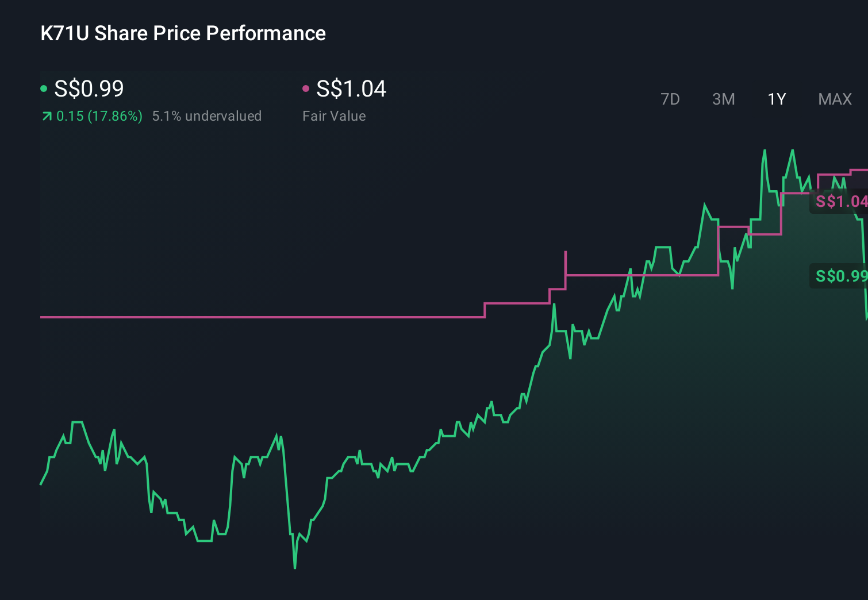Click the 0.15 (17.86%) change link
This screenshot has width=868, height=600.
pyautogui.click(x=99, y=116)
